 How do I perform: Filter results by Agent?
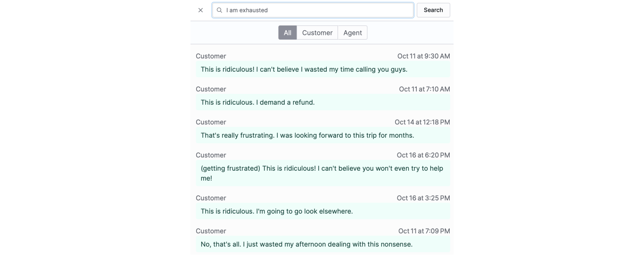[352, 33]
